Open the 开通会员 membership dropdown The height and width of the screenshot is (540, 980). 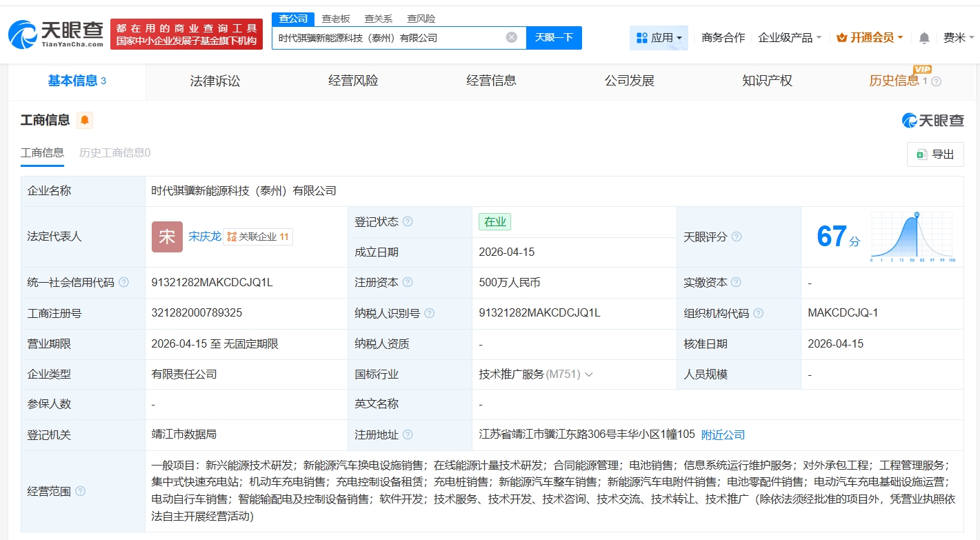click(870, 38)
